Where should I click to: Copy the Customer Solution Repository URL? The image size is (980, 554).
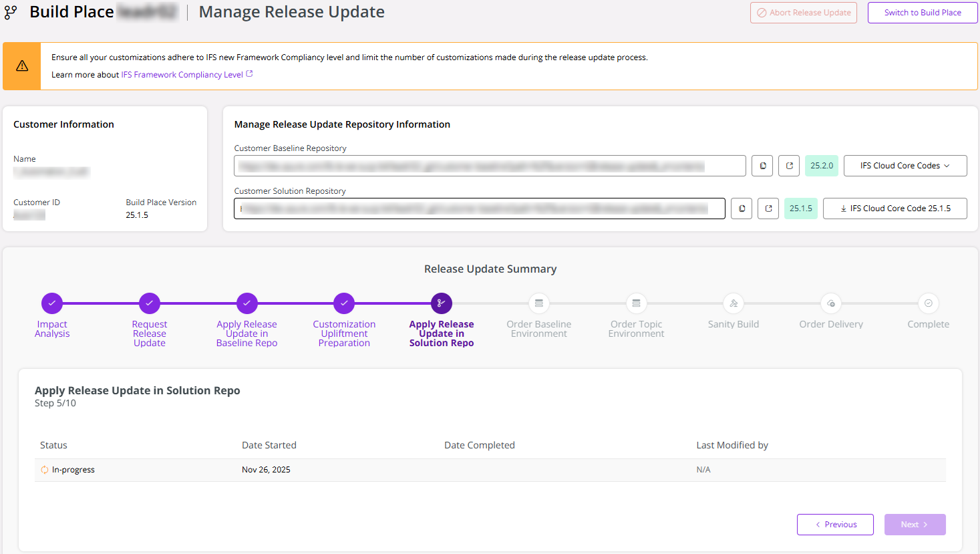741,208
